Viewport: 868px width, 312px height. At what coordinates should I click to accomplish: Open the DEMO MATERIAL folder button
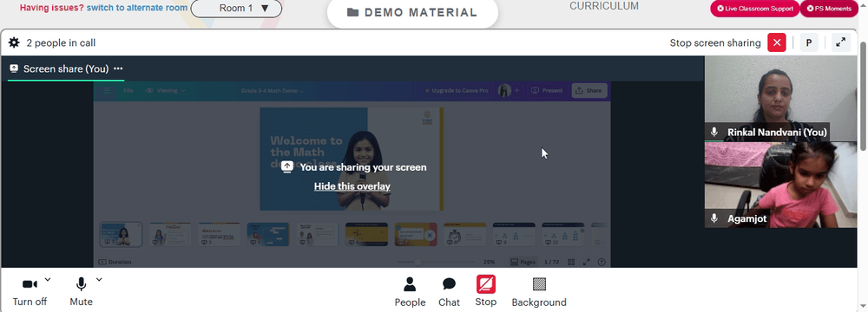click(x=412, y=12)
